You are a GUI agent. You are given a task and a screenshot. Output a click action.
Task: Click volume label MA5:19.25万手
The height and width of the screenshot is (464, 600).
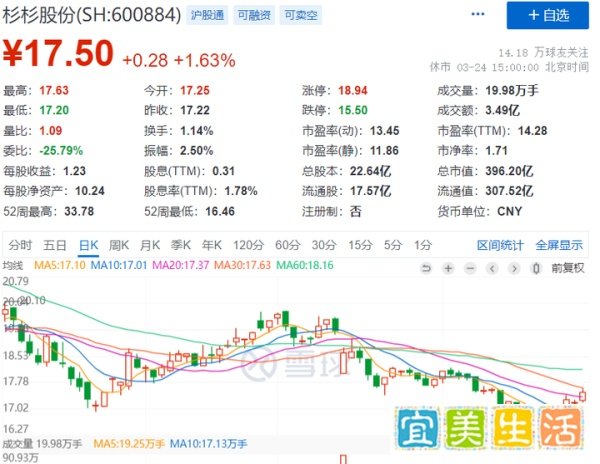pyautogui.click(x=129, y=444)
